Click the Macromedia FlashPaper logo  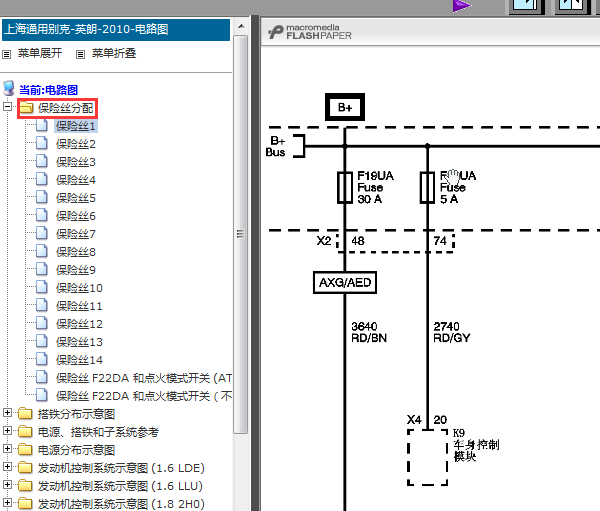click(x=309, y=32)
